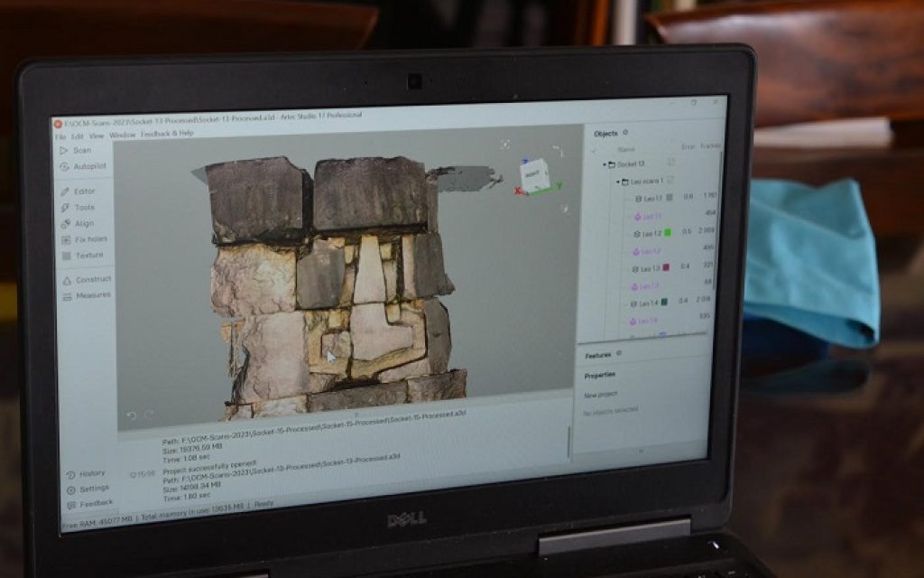The height and width of the screenshot is (578, 924).
Task: Launch the Autopilot mode
Action: click(x=88, y=166)
